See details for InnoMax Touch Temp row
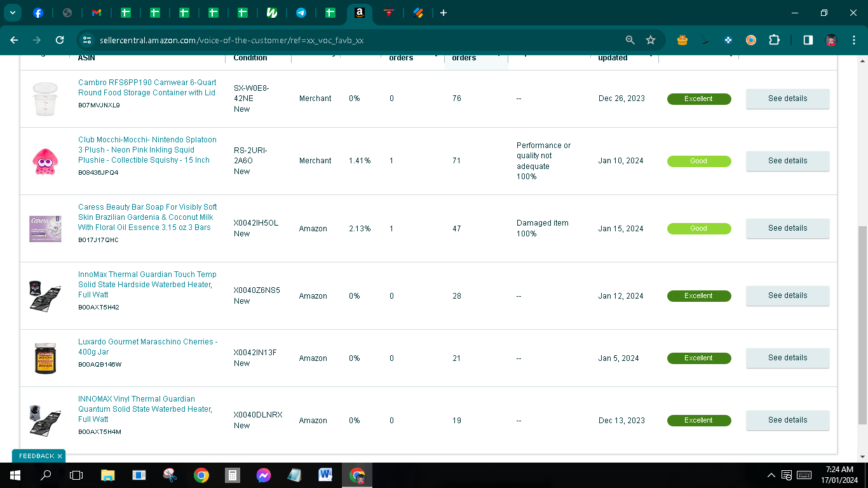 pyautogui.click(x=787, y=295)
